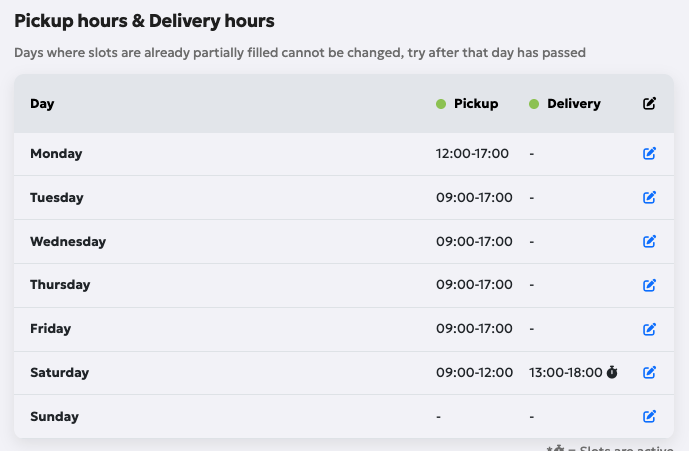Viewport: 689px width, 451px height.
Task: Click Thursday's edit pencil icon
Action: click(x=649, y=285)
